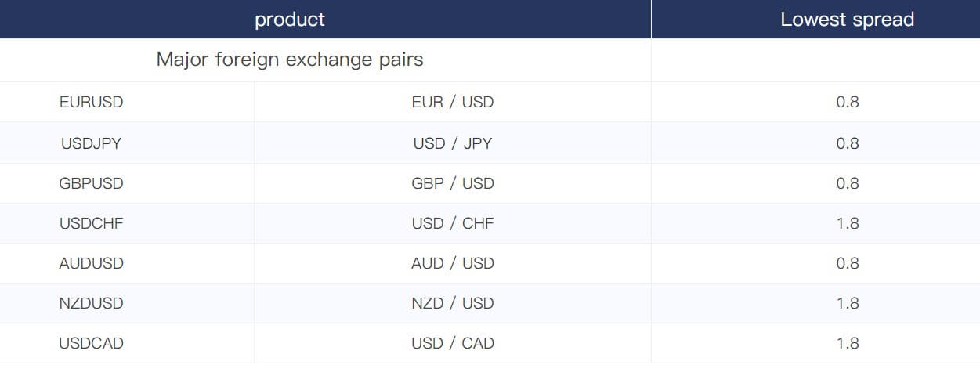Click the USD / CAD pair name

pyautogui.click(x=453, y=343)
